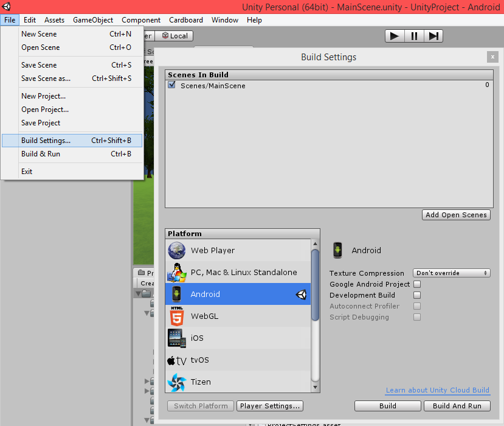Select the iOS platform row

click(x=238, y=338)
